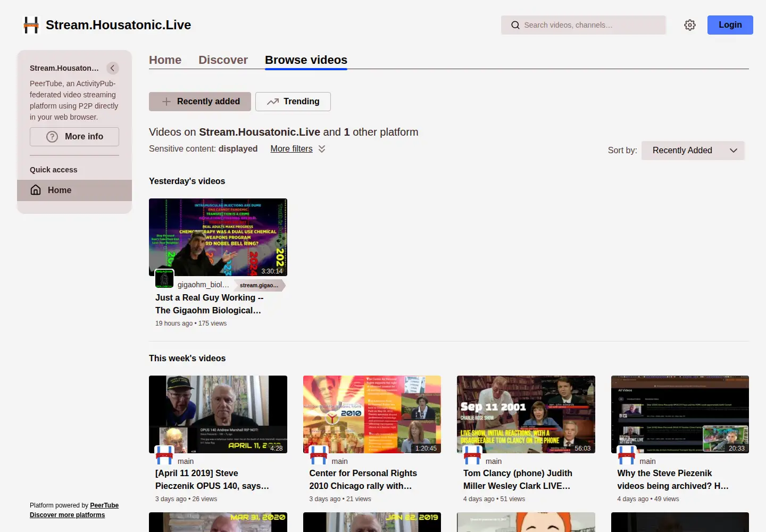Open the Sep 11 2001 video thumbnail
The image size is (766, 532).
pos(526,414)
